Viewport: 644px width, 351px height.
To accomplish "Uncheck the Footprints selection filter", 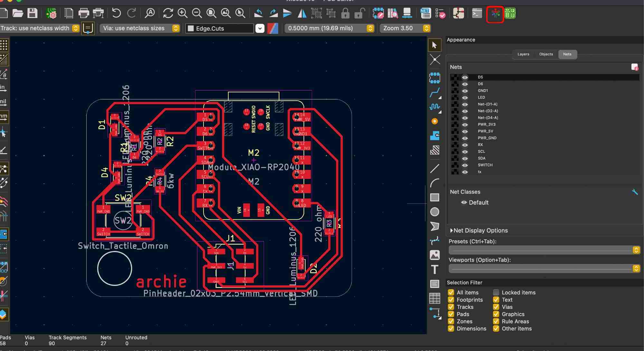I will pyautogui.click(x=451, y=300).
